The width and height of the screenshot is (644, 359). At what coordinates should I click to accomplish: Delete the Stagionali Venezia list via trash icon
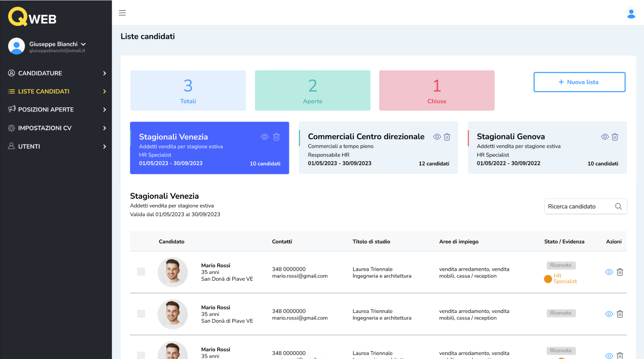click(x=276, y=137)
